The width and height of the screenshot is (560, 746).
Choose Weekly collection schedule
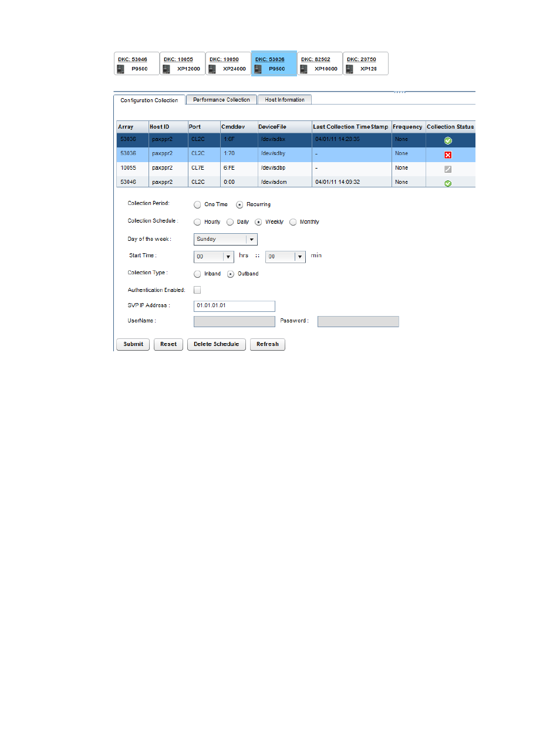[258, 222]
